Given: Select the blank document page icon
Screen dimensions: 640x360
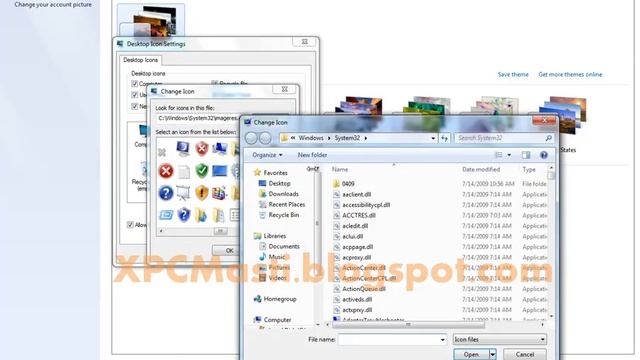Looking at the screenshot, I should pos(184,171).
